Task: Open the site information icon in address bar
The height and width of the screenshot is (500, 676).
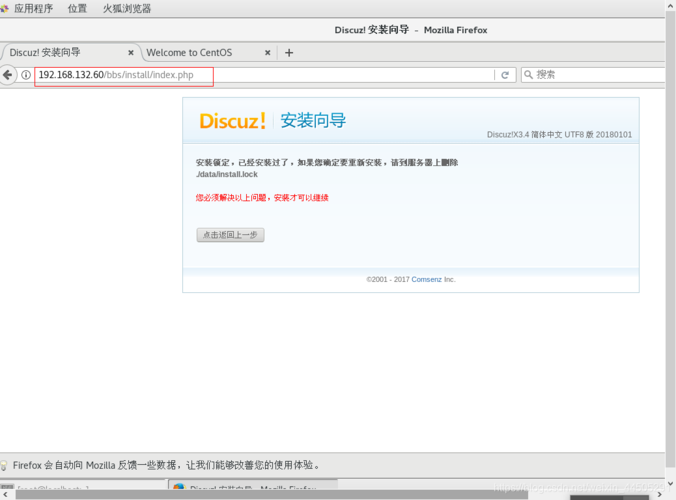Action: coord(26,75)
